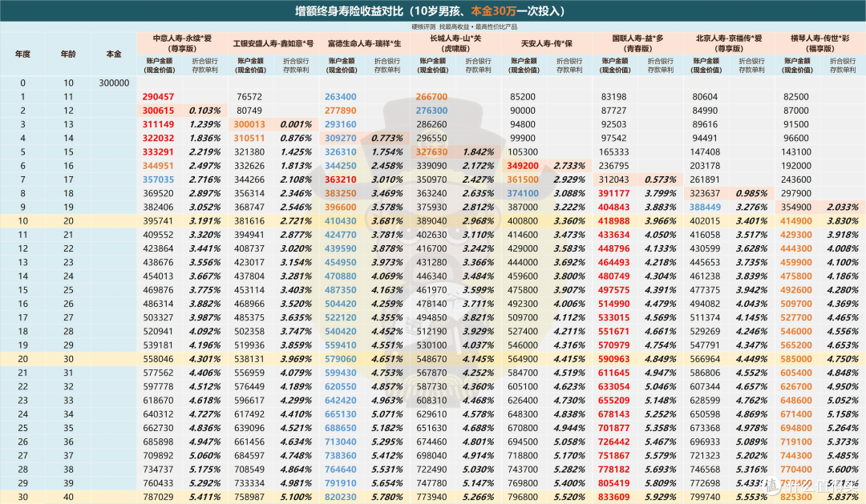Select the red value '590963'
Image resolution: width=866 pixels, height=504 pixels.
tap(613, 359)
